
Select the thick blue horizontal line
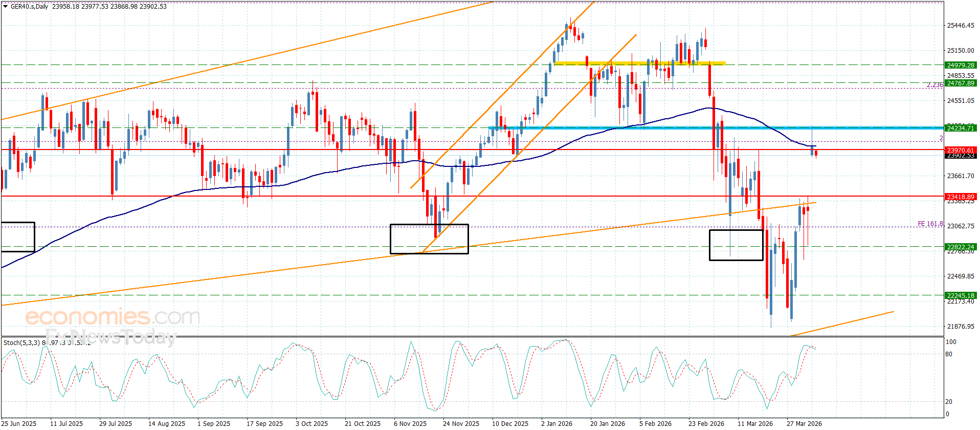(x=716, y=128)
